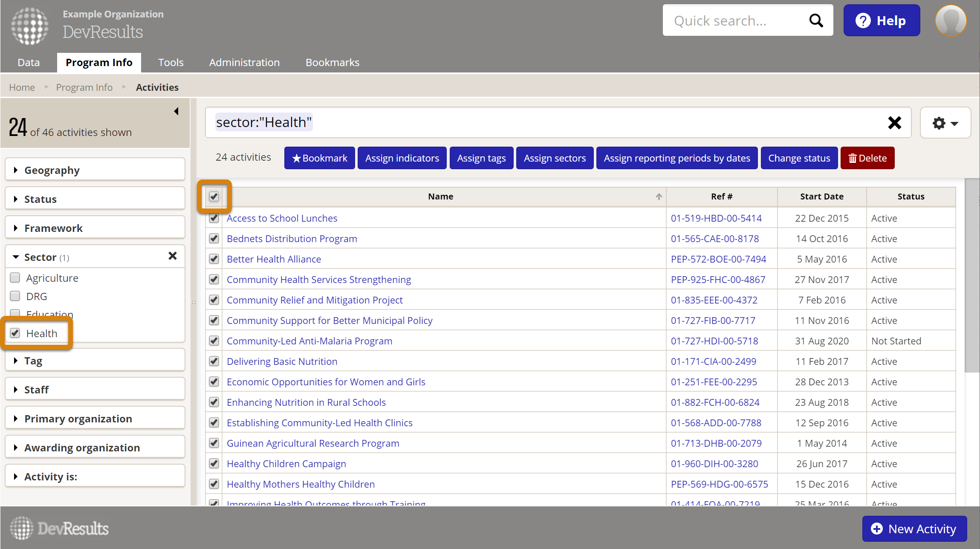Click the Assign indicators button
Screen dimensions: 980x549
coord(402,158)
